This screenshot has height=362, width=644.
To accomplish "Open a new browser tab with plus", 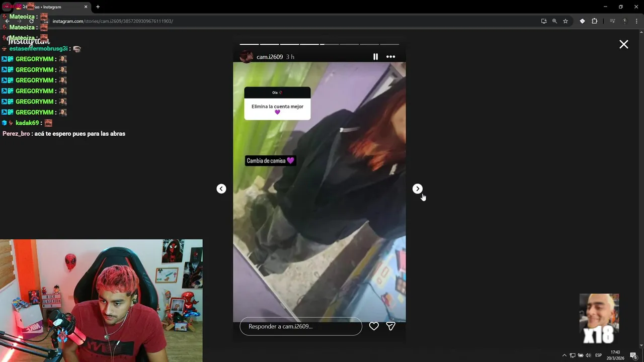I will tap(98, 7).
